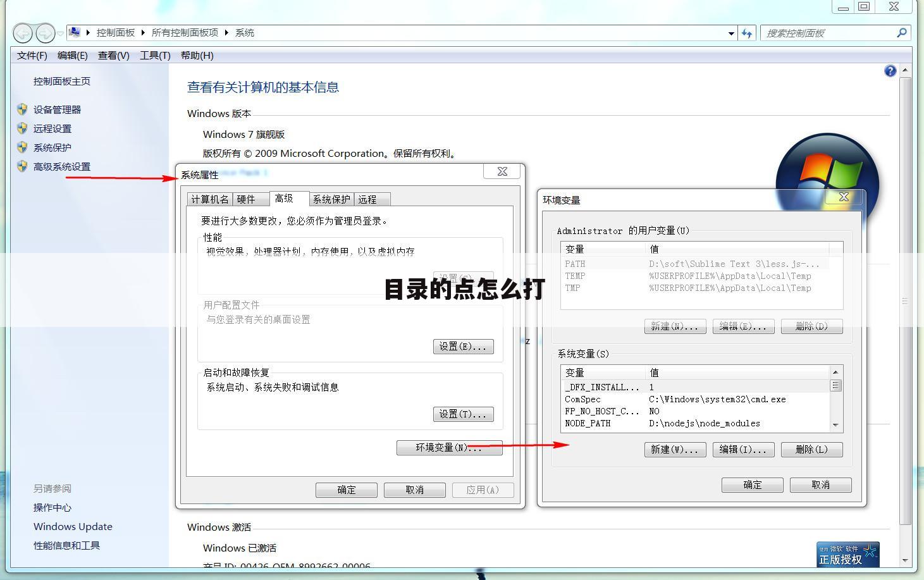Click system variables 值 column header

pyautogui.click(x=737, y=373)
